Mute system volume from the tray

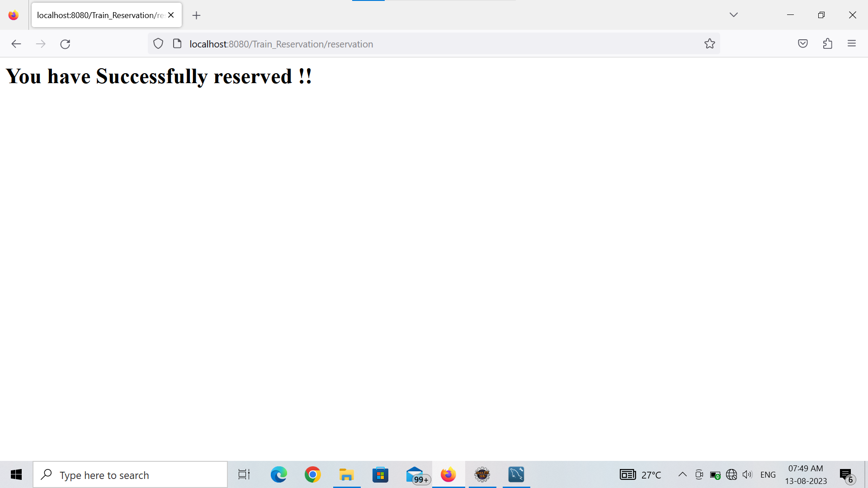tap(747, 474)
